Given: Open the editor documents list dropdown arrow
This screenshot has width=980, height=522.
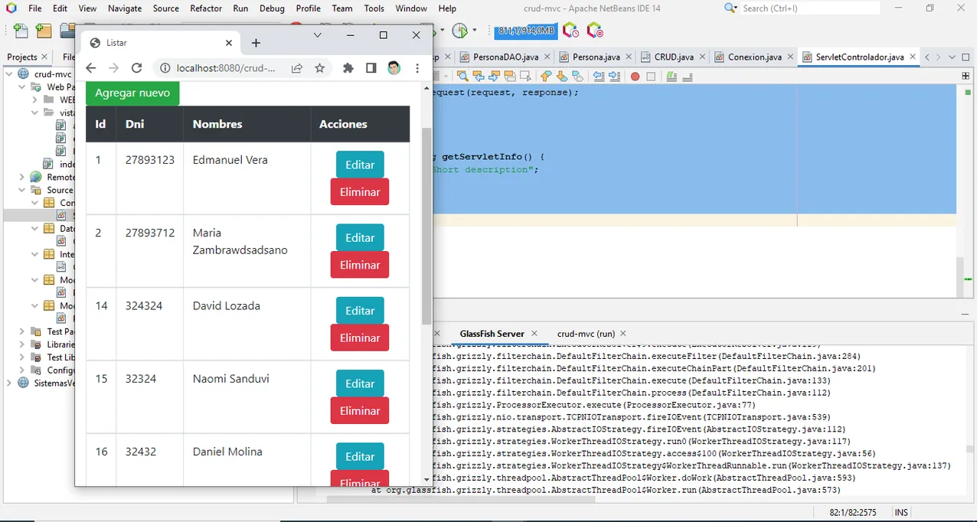Looking at the screenshot, I should (x=952, y=57).
